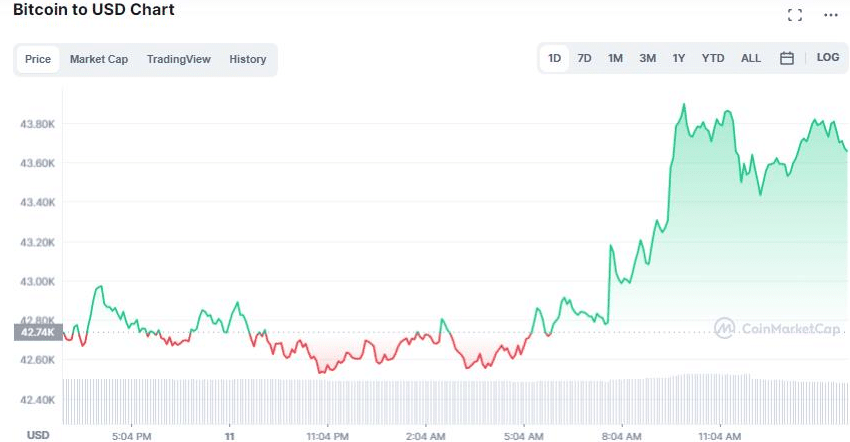This screenshot has width=850, height=442.
Task: Switch to the History tab
Action: 248,59
